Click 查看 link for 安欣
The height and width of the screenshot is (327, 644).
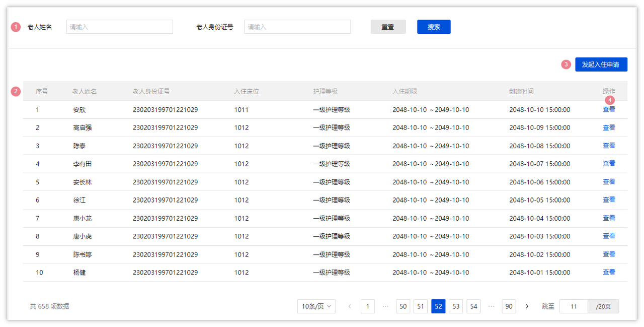[609, 109]
